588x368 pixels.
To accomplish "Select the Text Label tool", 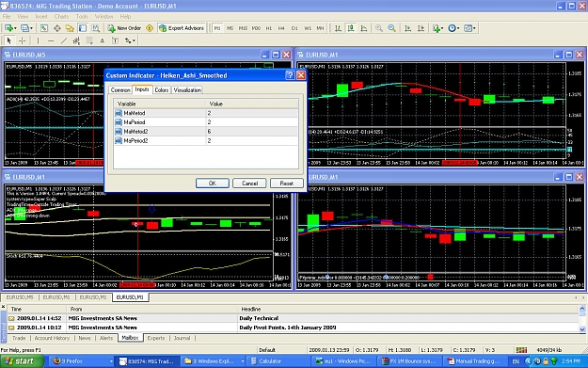I will tap(115, 40).
